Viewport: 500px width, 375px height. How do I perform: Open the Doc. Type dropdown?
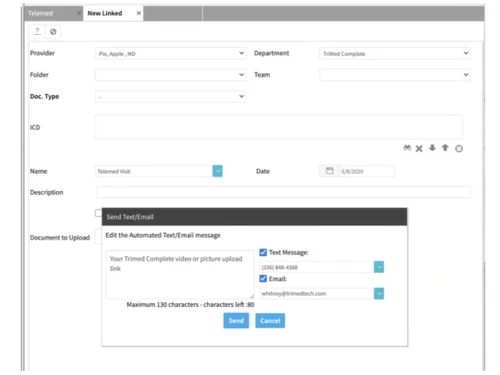171,97
